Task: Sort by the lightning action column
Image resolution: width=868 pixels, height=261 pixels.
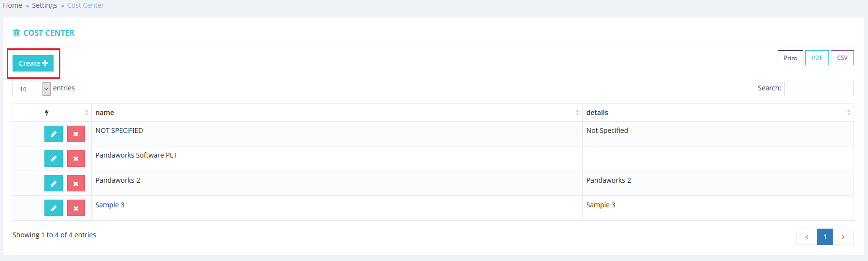Action: coord(52,113)
